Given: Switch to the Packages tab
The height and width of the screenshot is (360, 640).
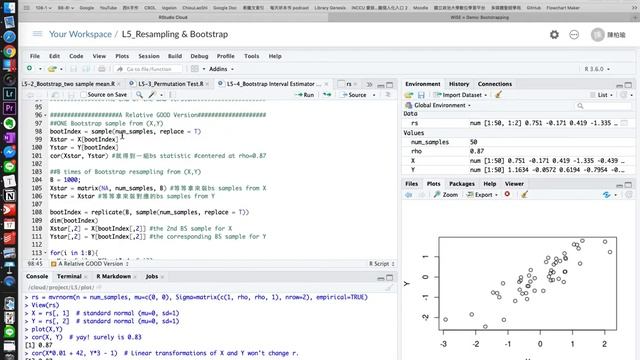Looking at the screenshot, I should coord(462,184).
